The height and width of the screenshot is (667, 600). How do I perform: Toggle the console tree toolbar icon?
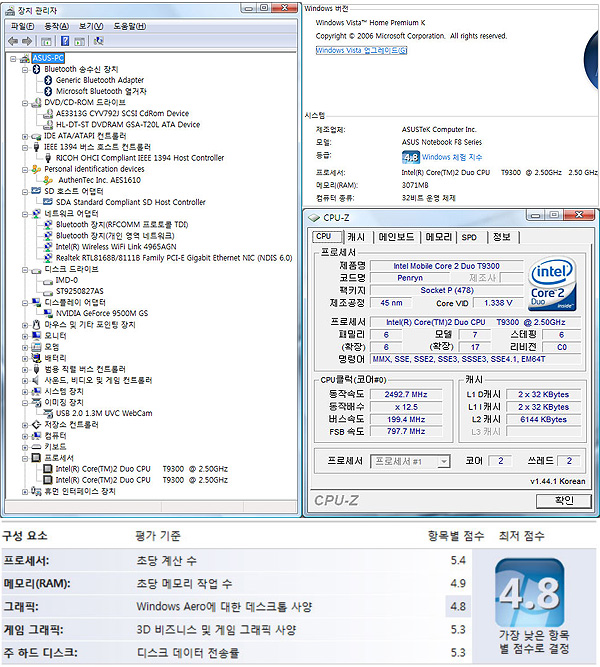click(x=46, y=41)
